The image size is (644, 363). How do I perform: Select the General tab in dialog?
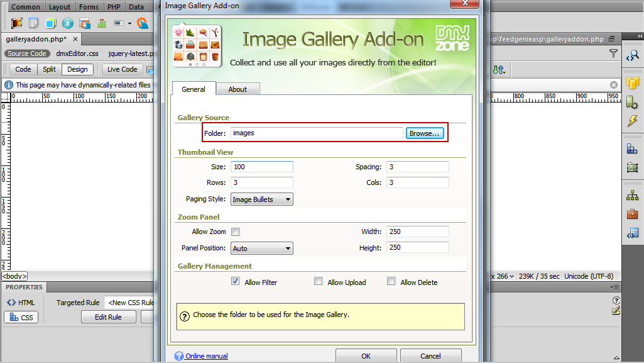click(x=194, y=89)
